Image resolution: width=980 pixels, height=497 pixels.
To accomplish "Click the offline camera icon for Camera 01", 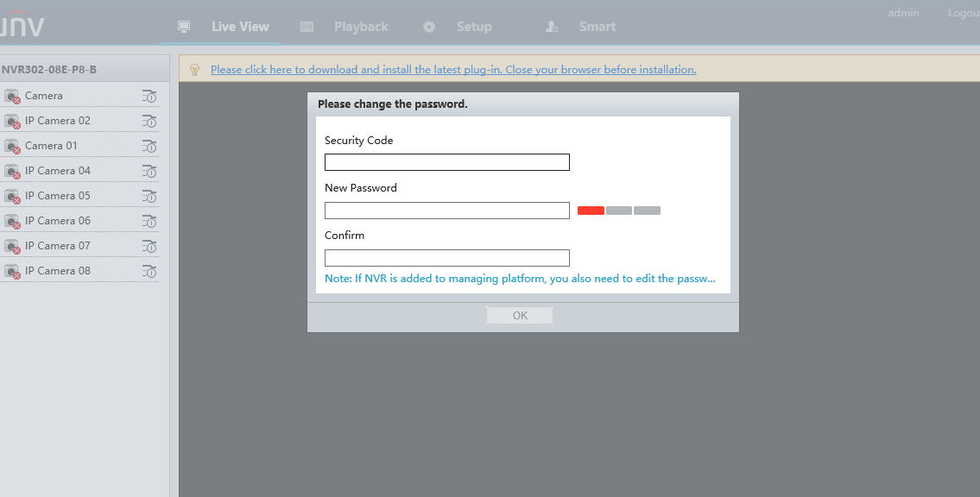I will point(12,147).
